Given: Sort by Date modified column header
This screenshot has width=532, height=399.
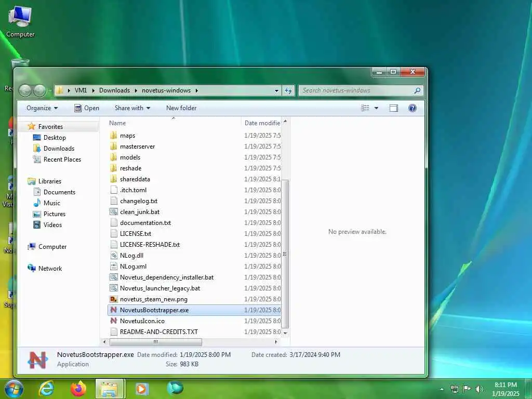Looking at the screenshot, I should pos(262,123).
